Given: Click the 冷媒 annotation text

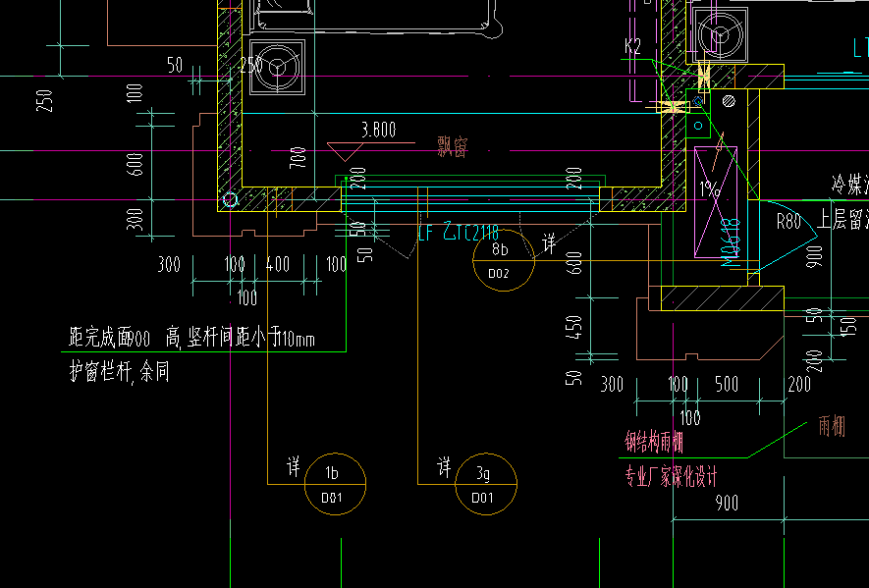Looking at the screenshot, I should 849,184.
